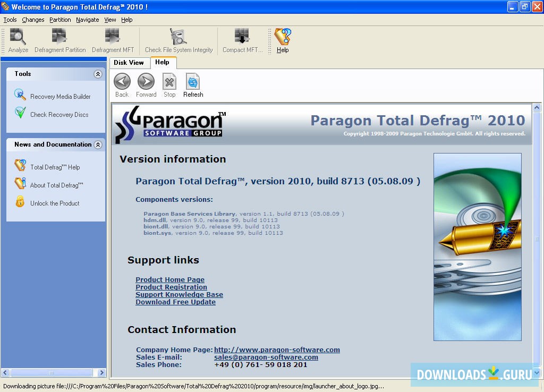Open Recovery Media Builder

point(59,97)
